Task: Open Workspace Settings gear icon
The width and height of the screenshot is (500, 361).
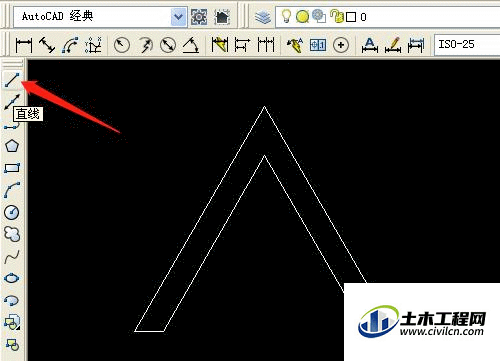Action: tap(199, 17)
